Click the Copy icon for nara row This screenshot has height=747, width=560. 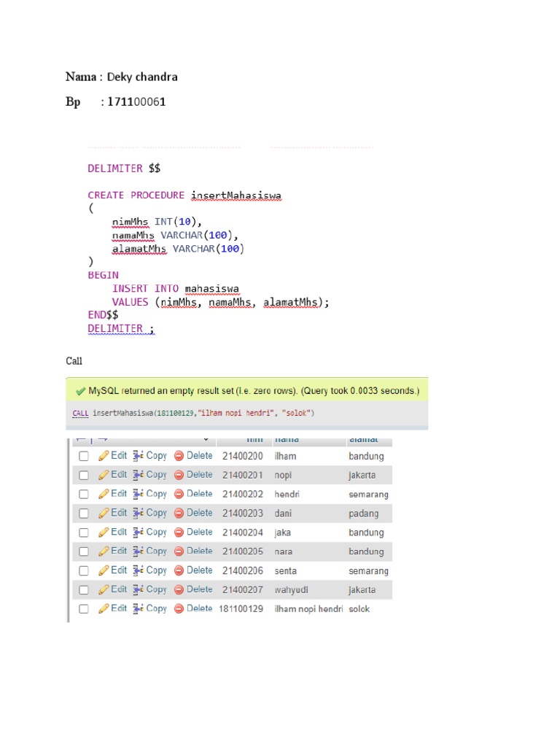click(138, 551)
